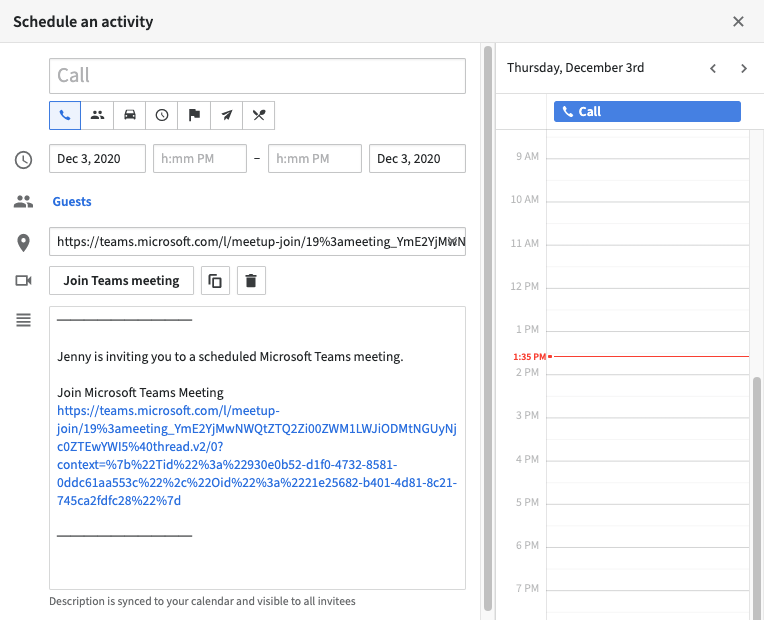Click the Guests link
The width and height of the screenshot is (764, 620).
tap(72, 201)
